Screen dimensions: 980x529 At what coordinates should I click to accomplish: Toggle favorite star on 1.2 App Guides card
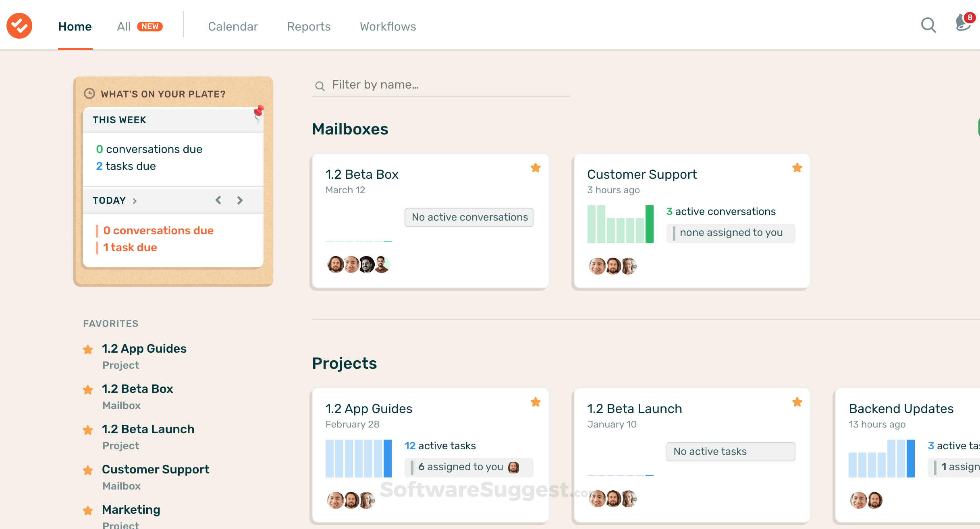click(536, 402)
